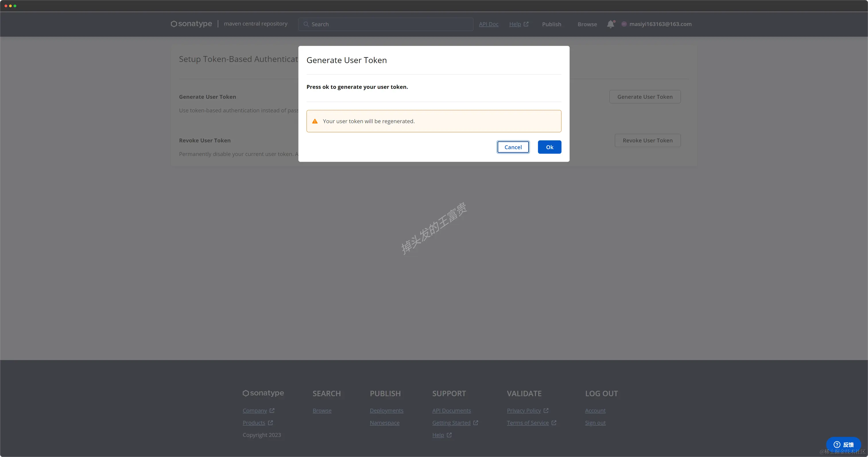Open the Browse menu item
Screen dimensions: 868x457
(587, 24)
